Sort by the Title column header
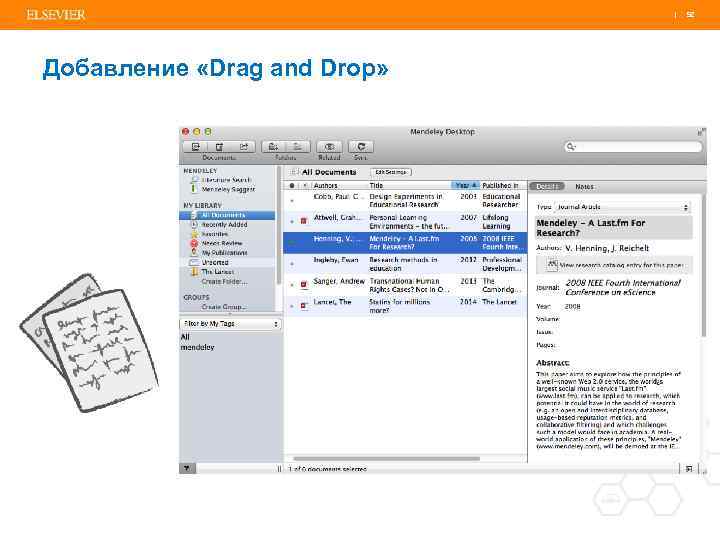This screenshot has width=720, height=540. pyautogui.click(x=410, y=186)
